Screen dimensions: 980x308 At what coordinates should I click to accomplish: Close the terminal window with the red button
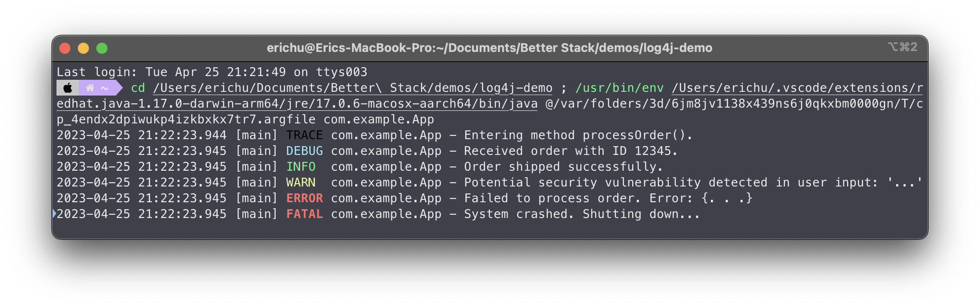(x=65, y=48)
